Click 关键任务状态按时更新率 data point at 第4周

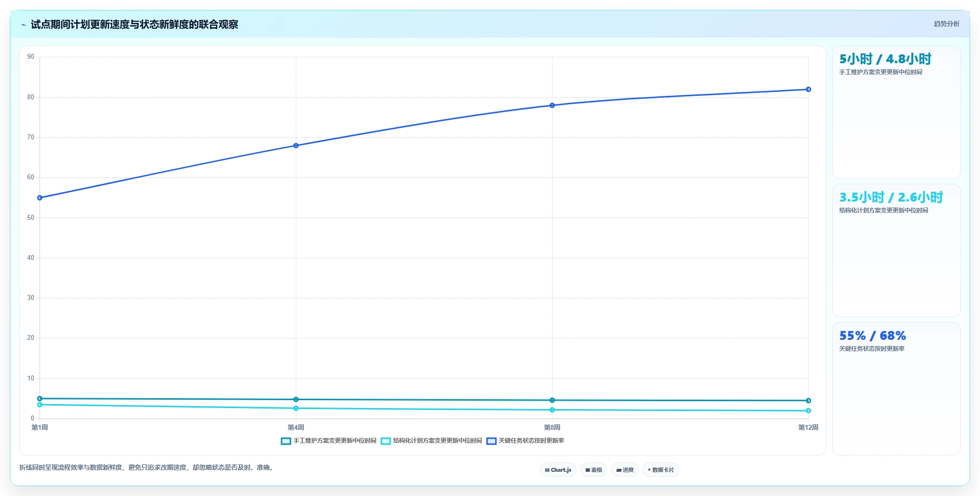(x=296, y=146)
